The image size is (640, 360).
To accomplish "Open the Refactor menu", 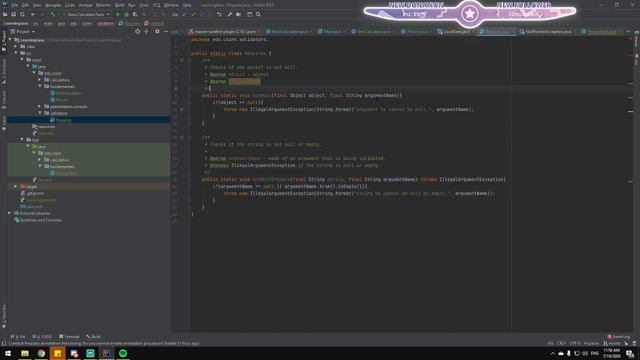I will click(103, 5).
